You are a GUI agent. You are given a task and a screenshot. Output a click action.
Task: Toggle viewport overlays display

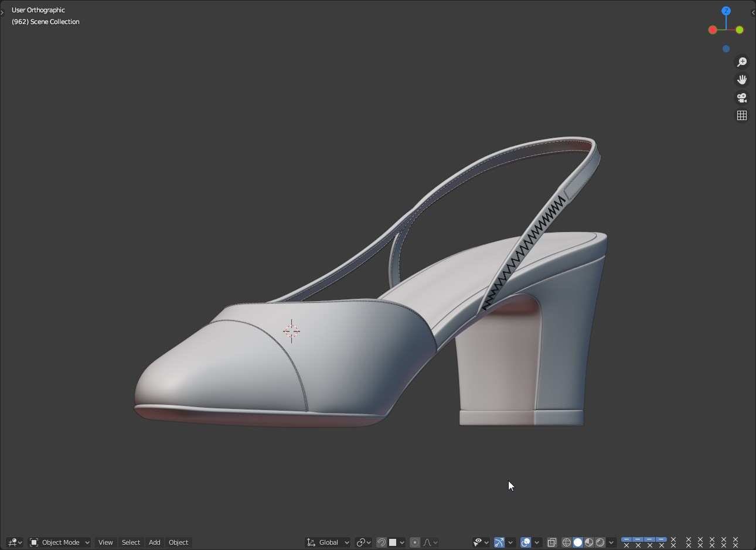526,542
